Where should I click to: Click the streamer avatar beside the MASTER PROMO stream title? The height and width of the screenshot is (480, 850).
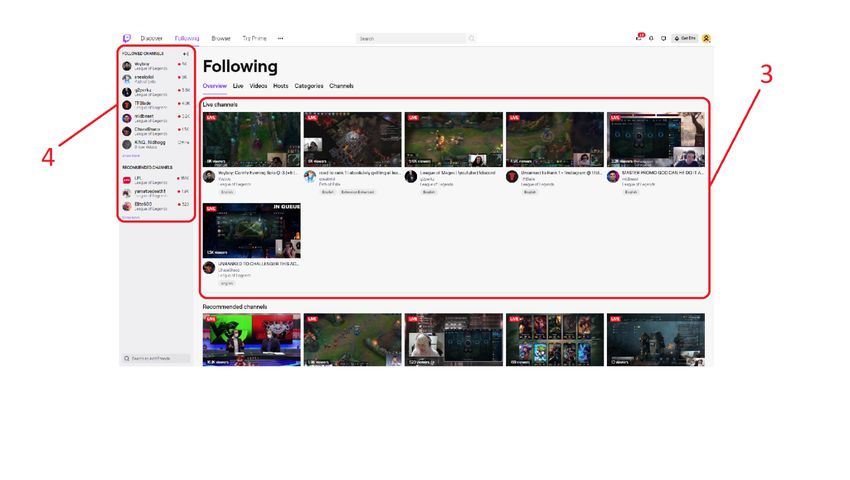pyautogui.click(x=613, y=177)
